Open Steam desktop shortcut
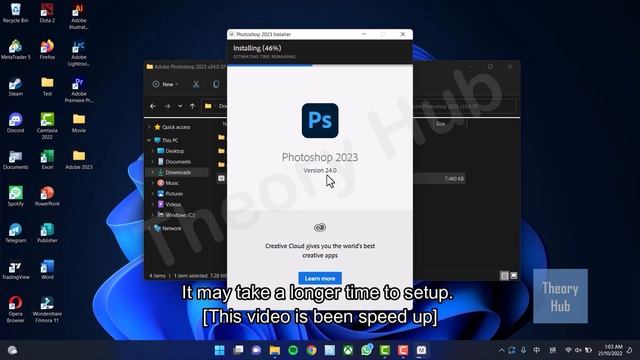640x360 pixels. tap(16, 87)
